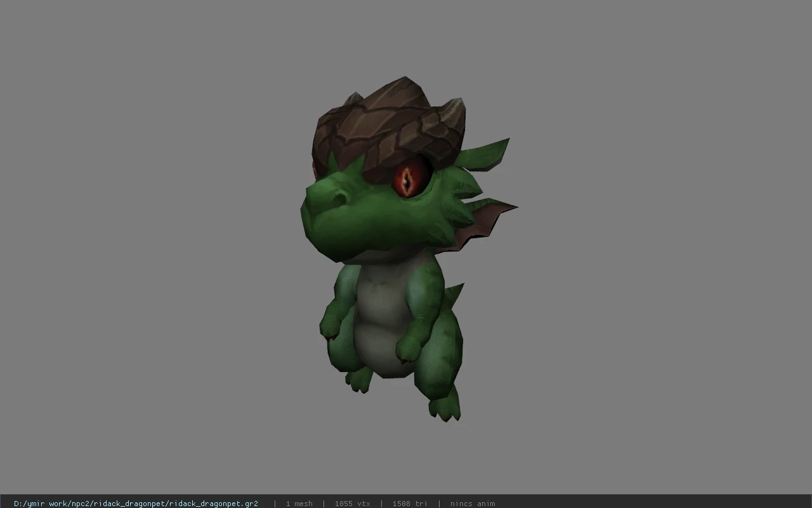Screen dimensions: 812x508
Task: Click the file path ridack_dragonpet.gr2 in status bar
Action: [x=136, y=504]
